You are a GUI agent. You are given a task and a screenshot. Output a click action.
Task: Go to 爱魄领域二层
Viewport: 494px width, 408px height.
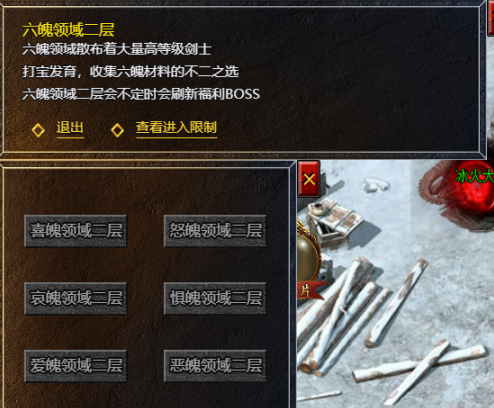click(x=76, y=366)
